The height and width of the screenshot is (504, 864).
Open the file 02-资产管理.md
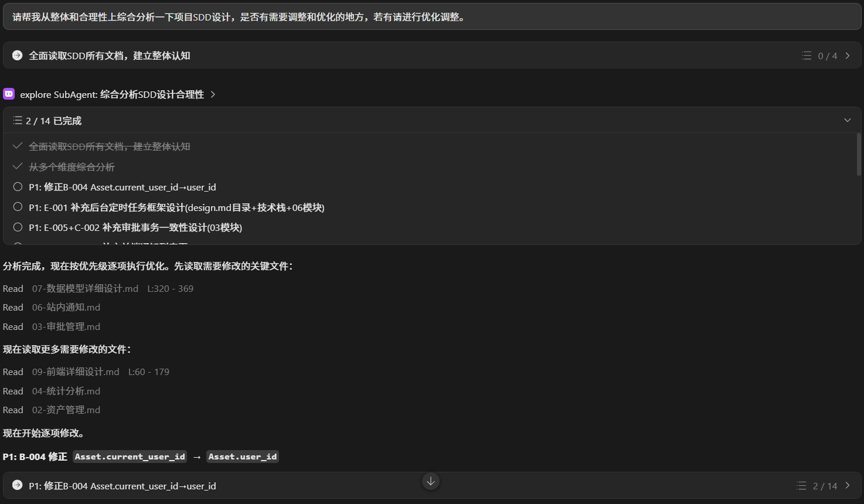[x=66, y=410]
